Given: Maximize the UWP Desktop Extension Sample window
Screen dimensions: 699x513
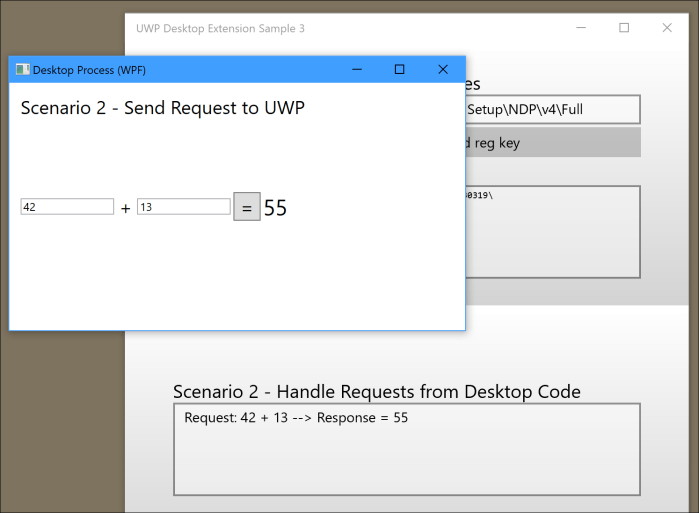Looking at the screenshot, I should [624, 28].
